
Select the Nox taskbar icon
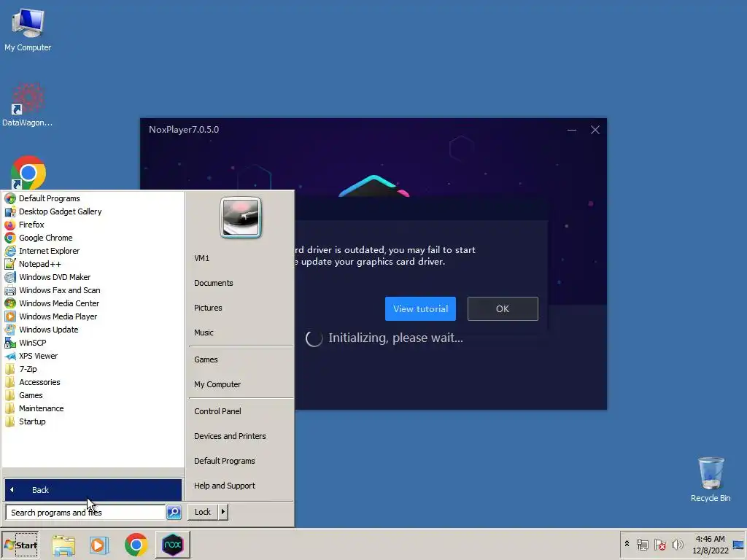click(173, 544)
